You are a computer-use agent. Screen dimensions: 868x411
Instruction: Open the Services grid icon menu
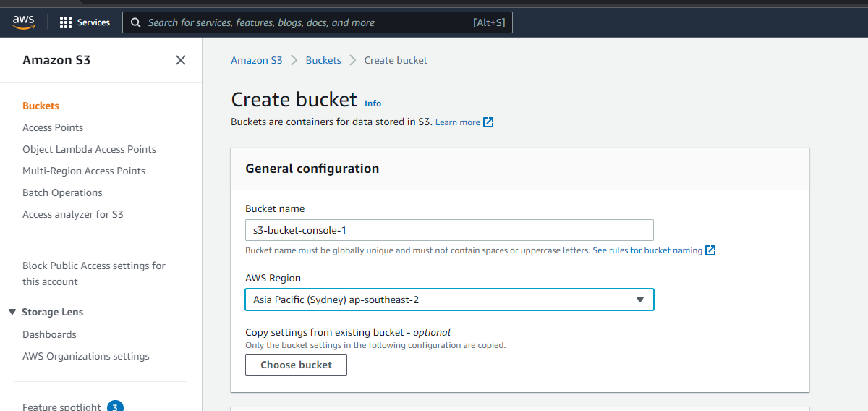pyautogui.click(x=66, y=22)
